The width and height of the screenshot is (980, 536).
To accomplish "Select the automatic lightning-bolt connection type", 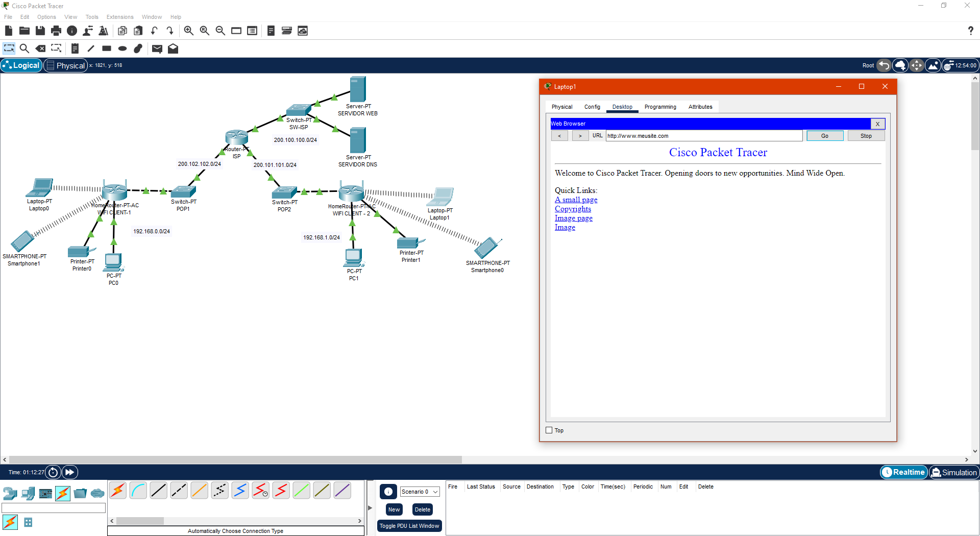I will [x=118, y=491].
